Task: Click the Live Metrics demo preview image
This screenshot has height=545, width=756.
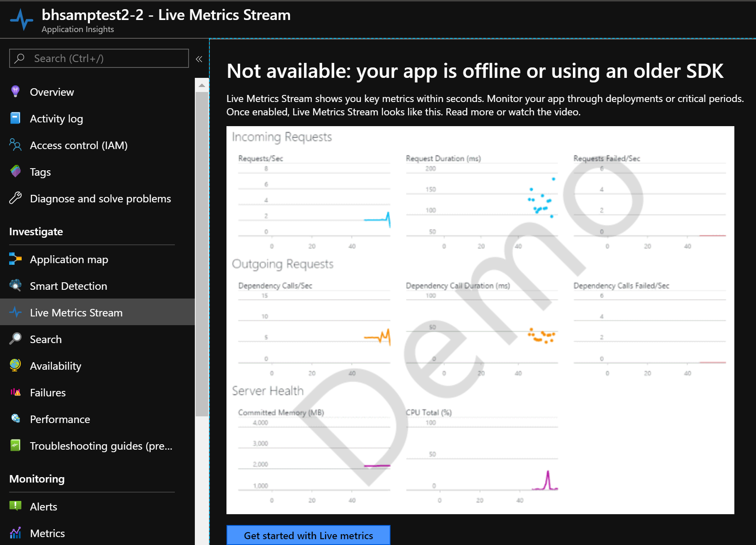Action: tap(480, 320)
